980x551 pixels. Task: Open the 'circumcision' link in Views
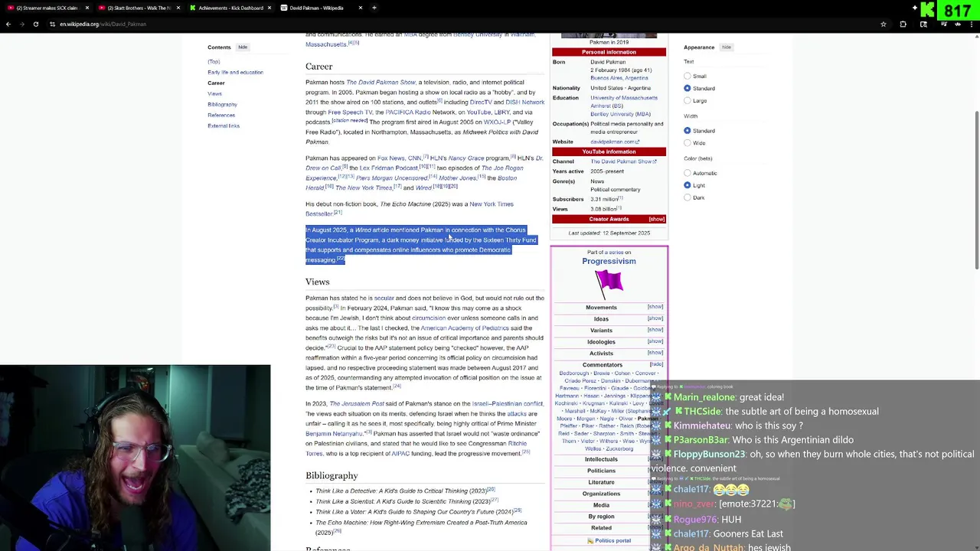tap(429, 318)
